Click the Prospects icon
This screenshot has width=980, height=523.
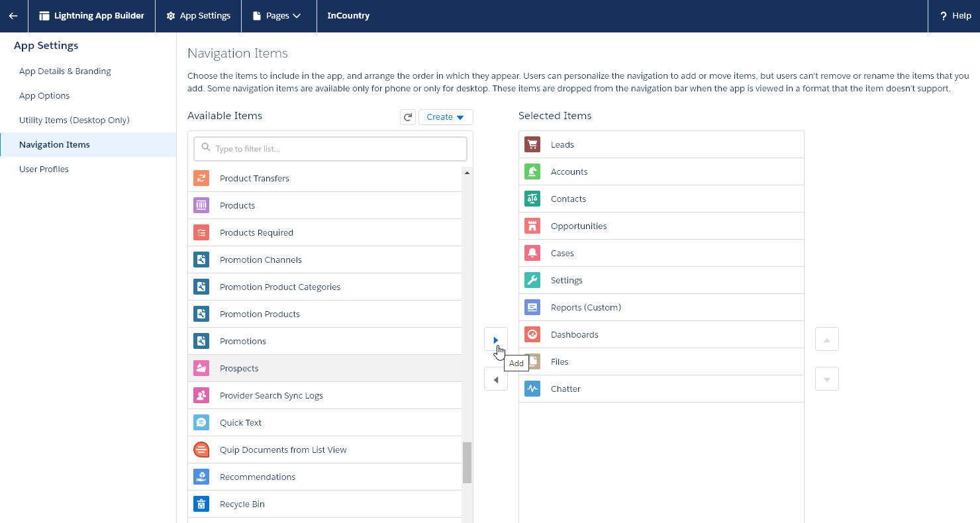[x=201, y=368]
